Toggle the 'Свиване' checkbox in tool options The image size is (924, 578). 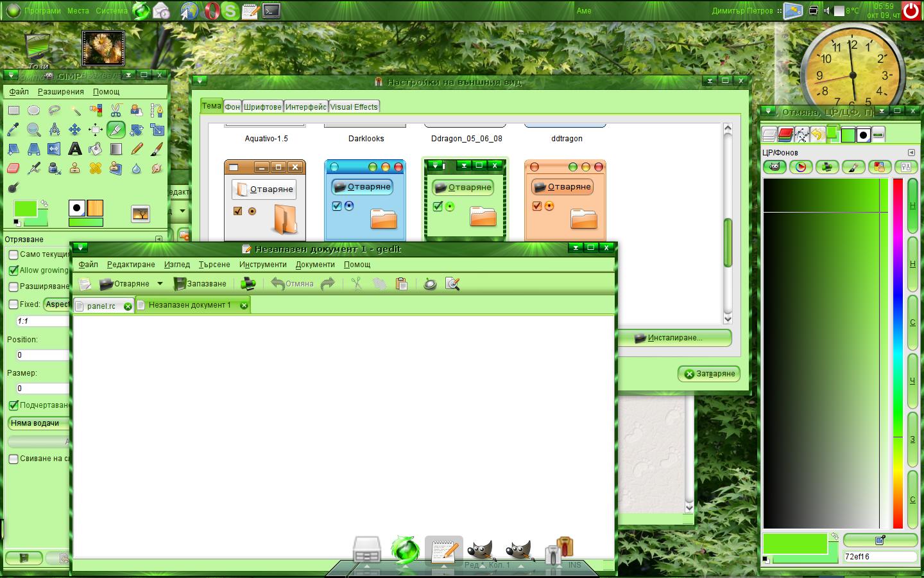pos(13,459)
